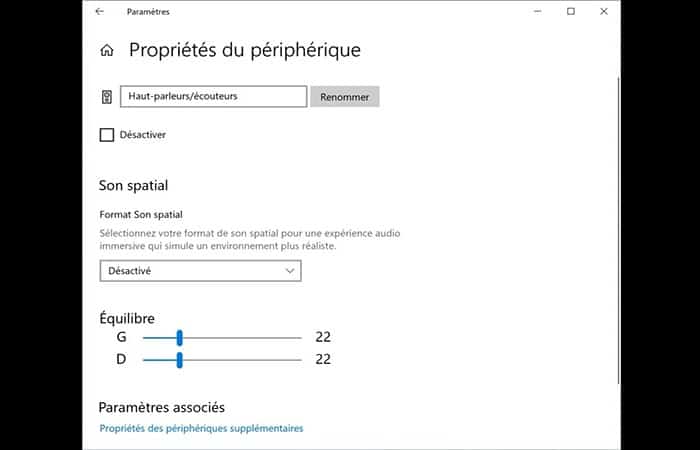Click the G balance slider handle
Viewport: 700px width, 450px height.
pos(179,337)
